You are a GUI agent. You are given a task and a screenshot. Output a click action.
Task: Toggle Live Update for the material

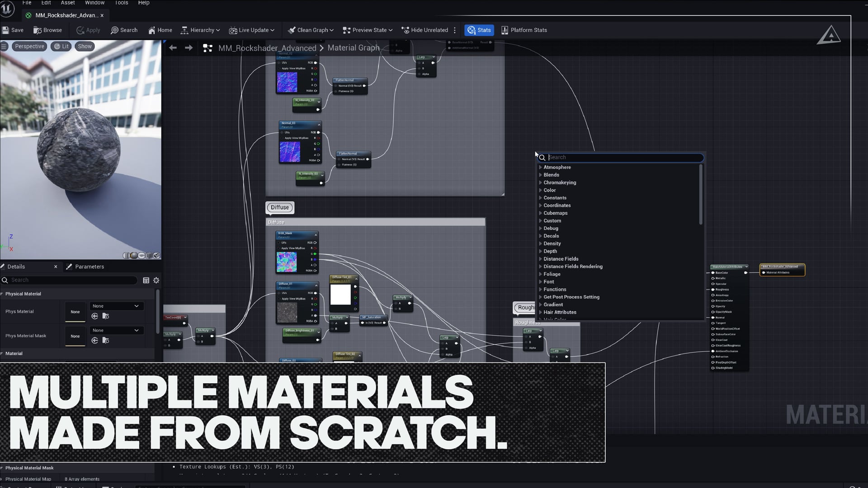click(x=251, y=30)
